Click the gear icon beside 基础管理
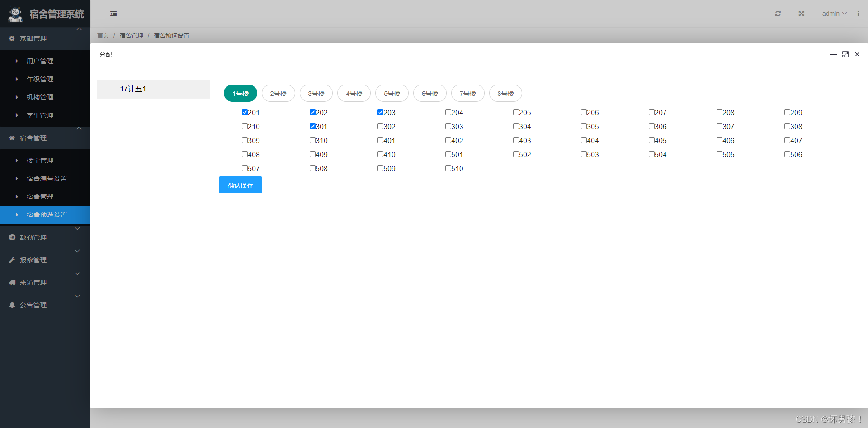This screenshot has height=428, width=868. pyautogui.click(x=12, y=38)
